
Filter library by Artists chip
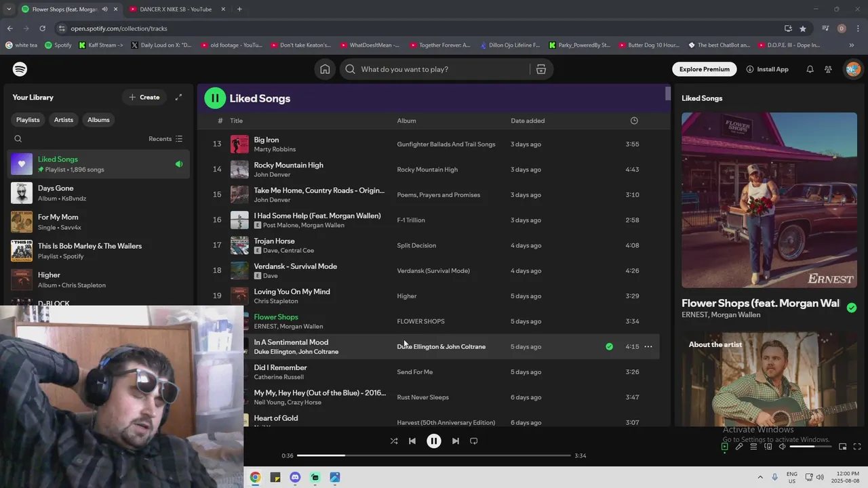64,120
